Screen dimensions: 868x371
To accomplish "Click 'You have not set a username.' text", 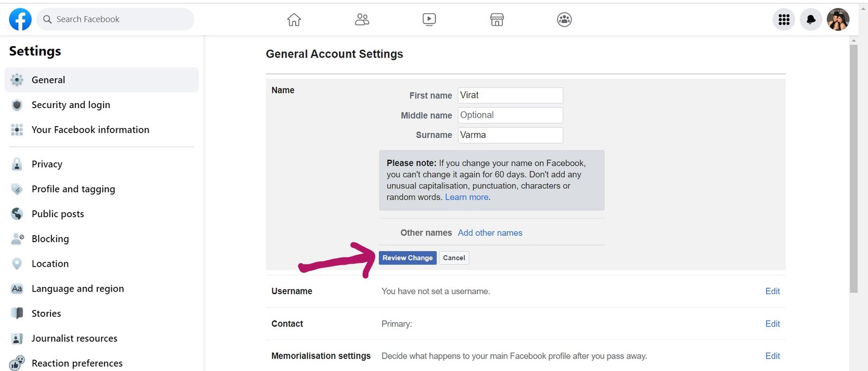I will [x=436, y=291].
